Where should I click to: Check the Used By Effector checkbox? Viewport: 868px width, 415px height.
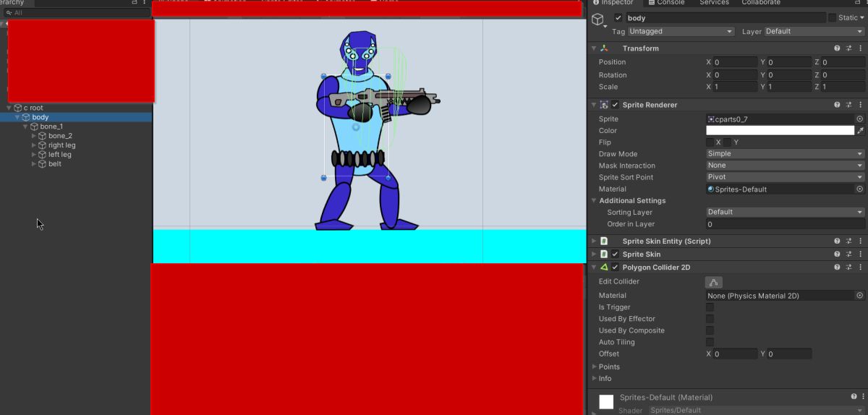click(710, 319)
